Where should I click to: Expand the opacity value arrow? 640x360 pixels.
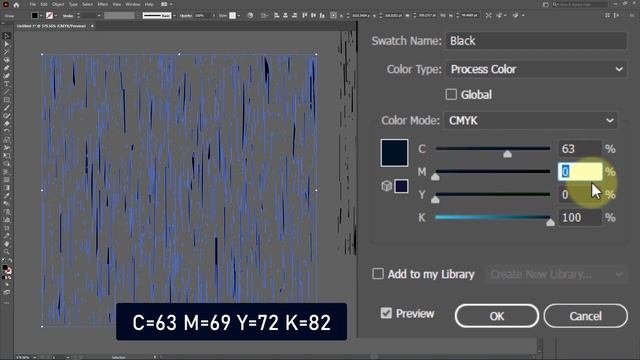213,16
